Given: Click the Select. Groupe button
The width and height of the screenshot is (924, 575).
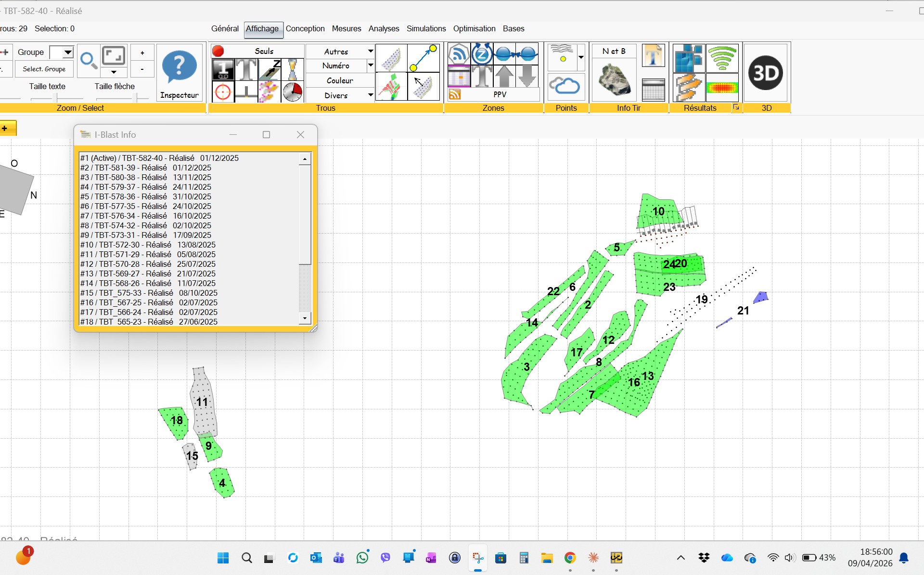Looking at the screenshot, I should [x=44, y=69].
